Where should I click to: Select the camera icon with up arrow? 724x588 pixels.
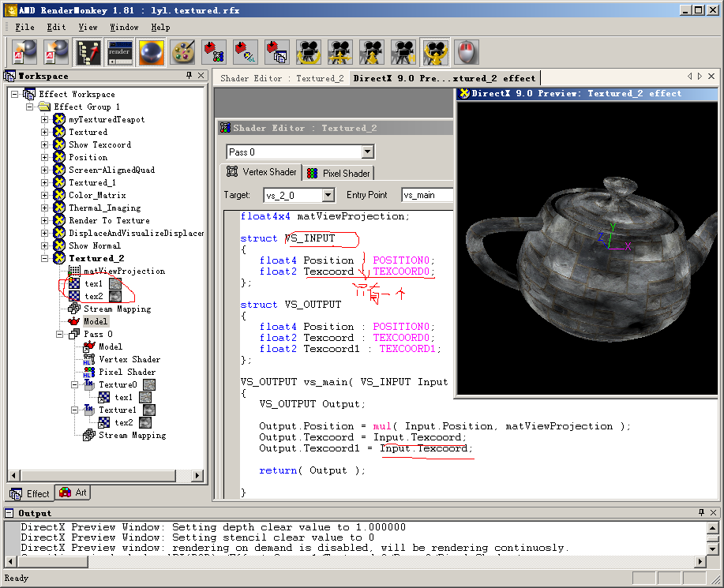(x=372, y=52)
